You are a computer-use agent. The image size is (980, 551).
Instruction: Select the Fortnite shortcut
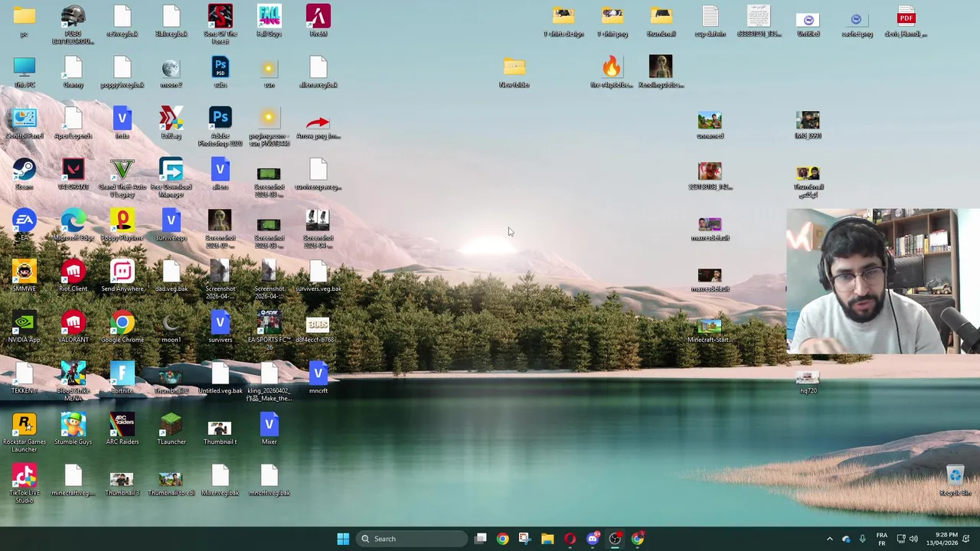pyautogui.click(x=122, y=378)
